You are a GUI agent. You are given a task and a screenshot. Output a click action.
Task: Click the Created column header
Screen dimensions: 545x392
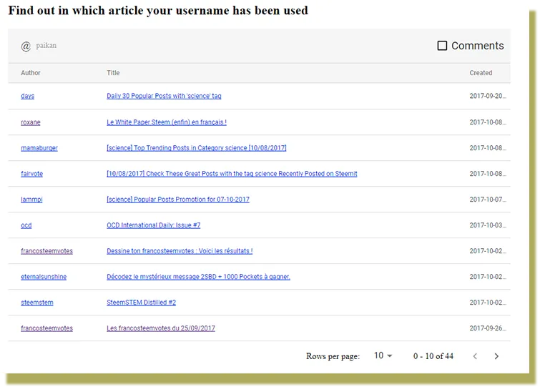(x=481, y=73)
